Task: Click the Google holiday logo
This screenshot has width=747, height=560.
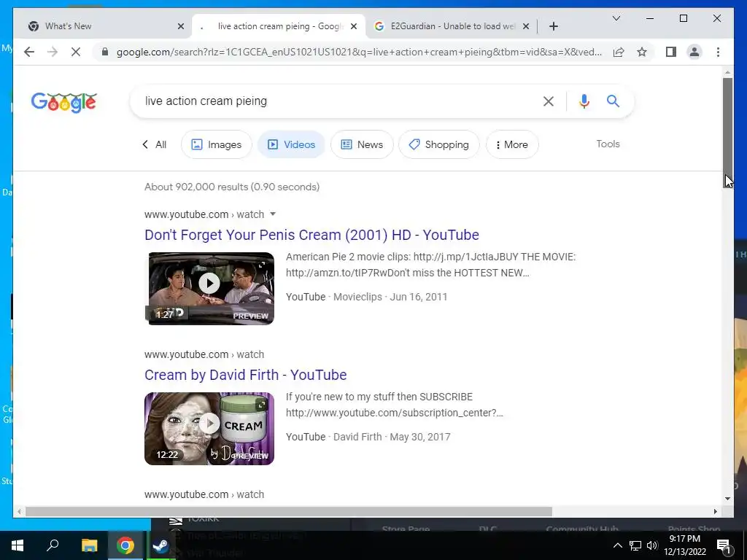Action: (64, 102)
